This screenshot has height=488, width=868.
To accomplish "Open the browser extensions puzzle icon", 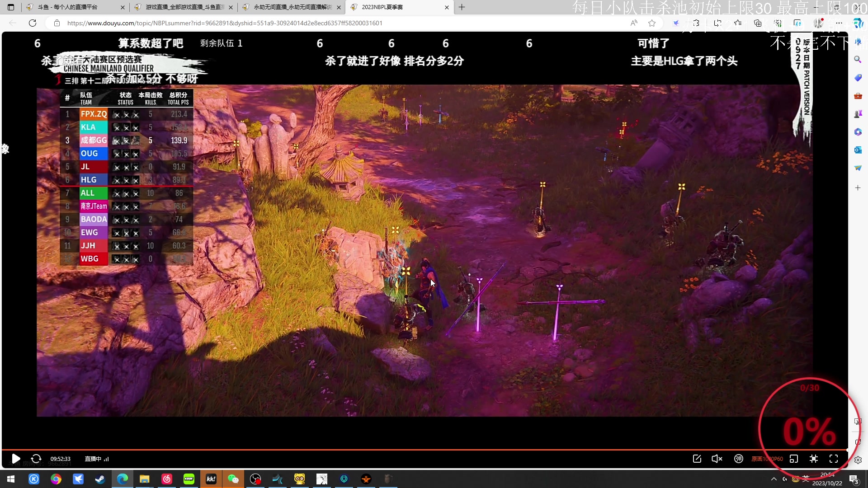I will point(696,23).
